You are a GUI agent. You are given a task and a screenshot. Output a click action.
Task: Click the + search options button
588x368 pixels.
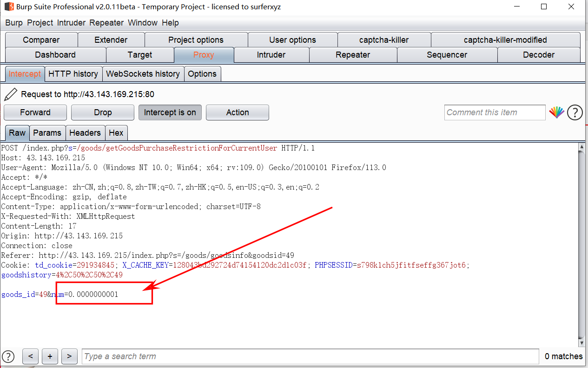(x=50, y=356)
